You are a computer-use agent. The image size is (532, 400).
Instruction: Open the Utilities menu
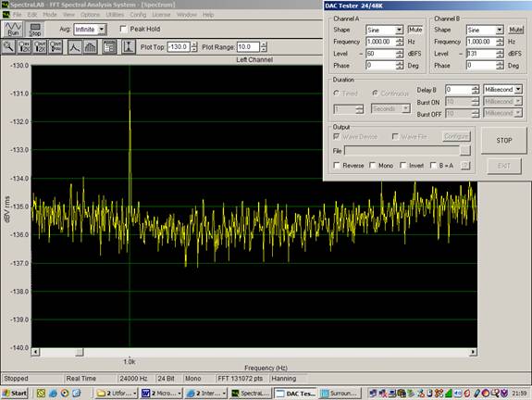[x=115, y=15]
